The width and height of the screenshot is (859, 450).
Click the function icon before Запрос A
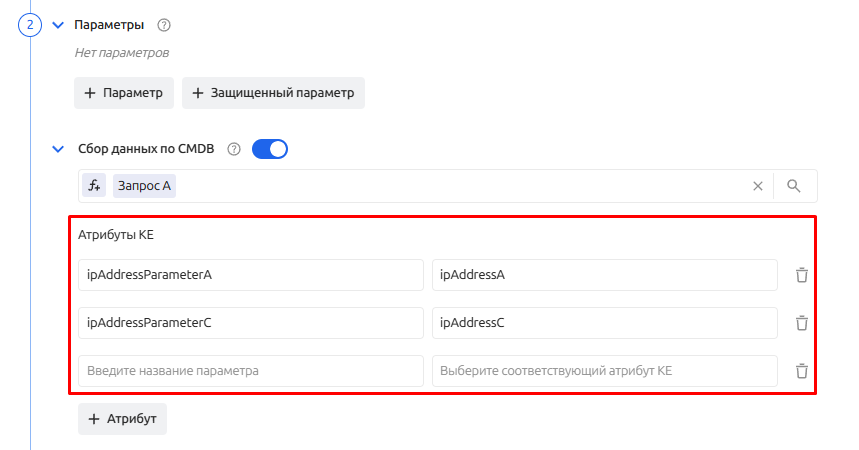click(x=94, y=186)
